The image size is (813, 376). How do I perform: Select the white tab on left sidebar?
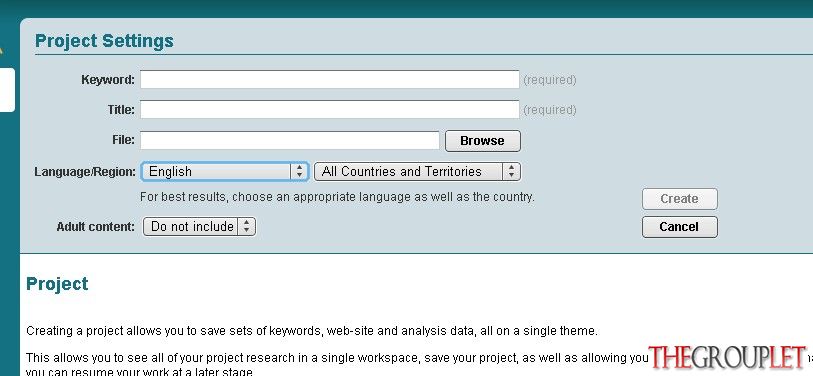point(7,90)
